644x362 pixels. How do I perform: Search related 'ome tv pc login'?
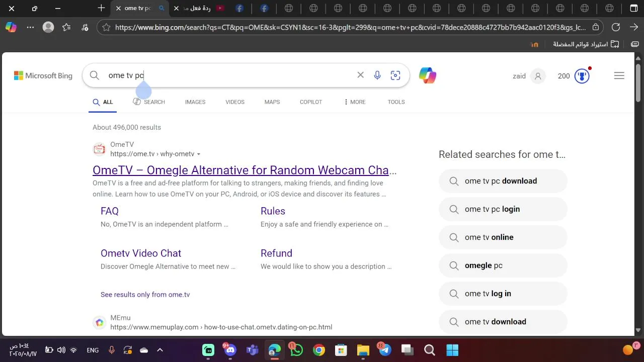tap(503, 209)
